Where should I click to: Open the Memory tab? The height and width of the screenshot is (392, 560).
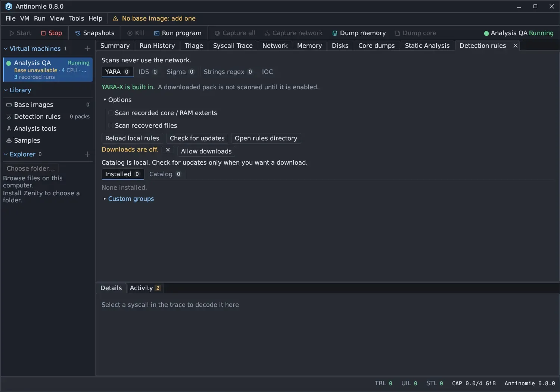[x=309, y=46]
